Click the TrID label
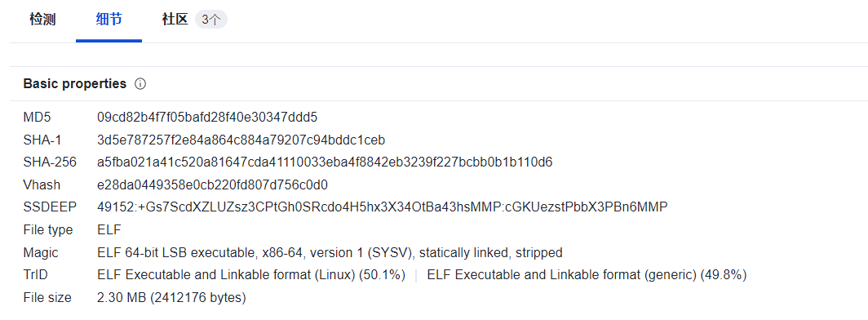 [x=36, y=275]
